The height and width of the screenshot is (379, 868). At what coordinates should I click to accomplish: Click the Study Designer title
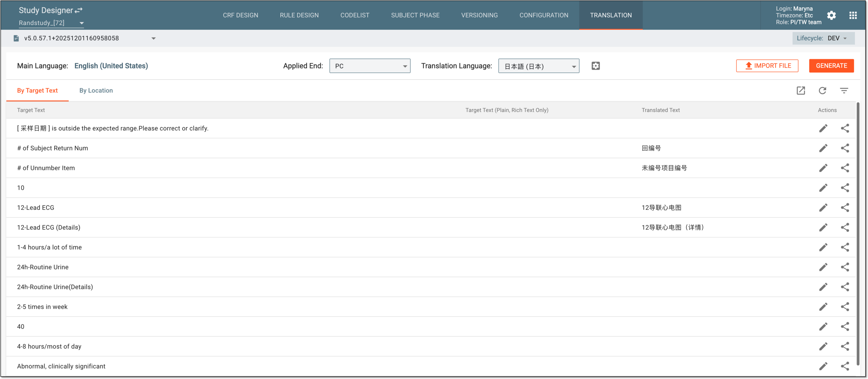click(46, 10)
